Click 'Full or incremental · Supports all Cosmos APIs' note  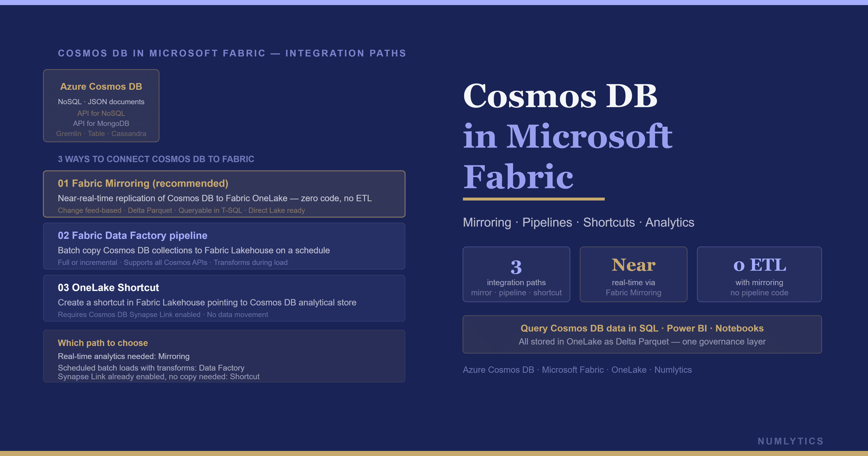[173, 262]
